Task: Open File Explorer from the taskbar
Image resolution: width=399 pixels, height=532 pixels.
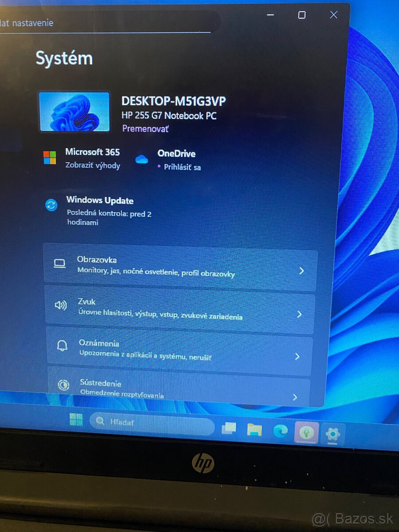Action: [x=255, y=430]
